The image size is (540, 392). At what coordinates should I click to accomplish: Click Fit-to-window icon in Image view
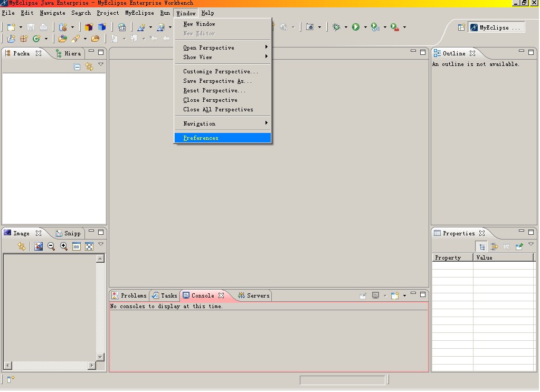(x=88, y=246)
